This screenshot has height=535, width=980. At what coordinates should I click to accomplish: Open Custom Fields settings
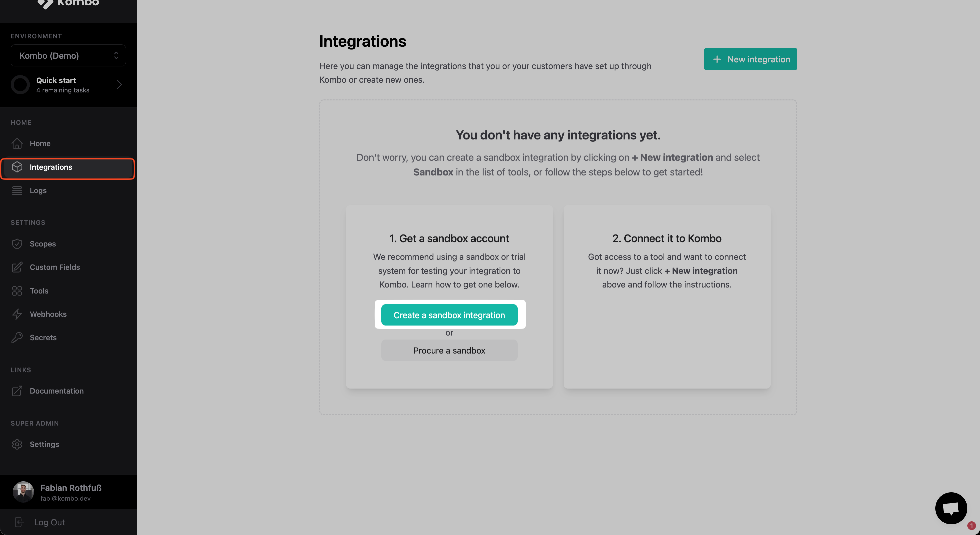(68, 267)
